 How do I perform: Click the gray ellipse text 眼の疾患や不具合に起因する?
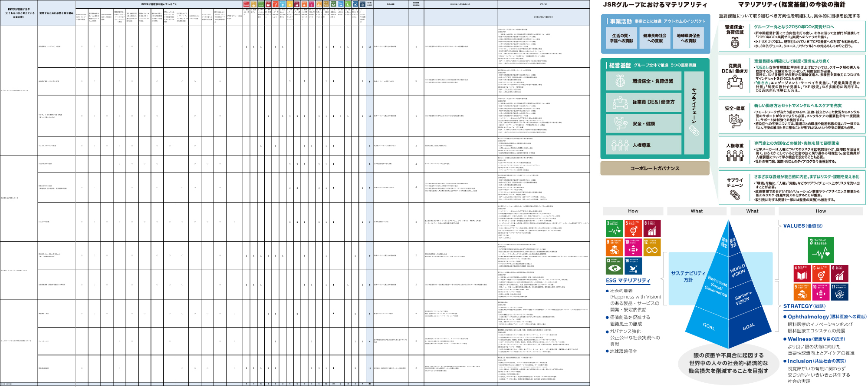click(x=728, y=355)
